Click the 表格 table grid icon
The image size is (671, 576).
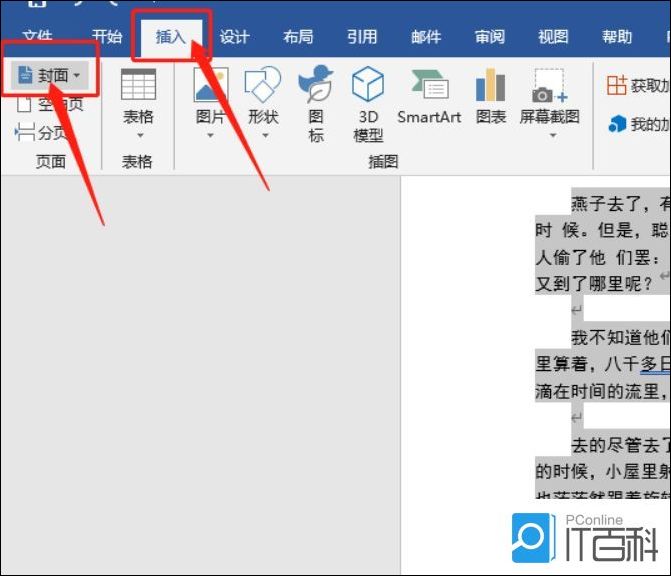point(138,84)
